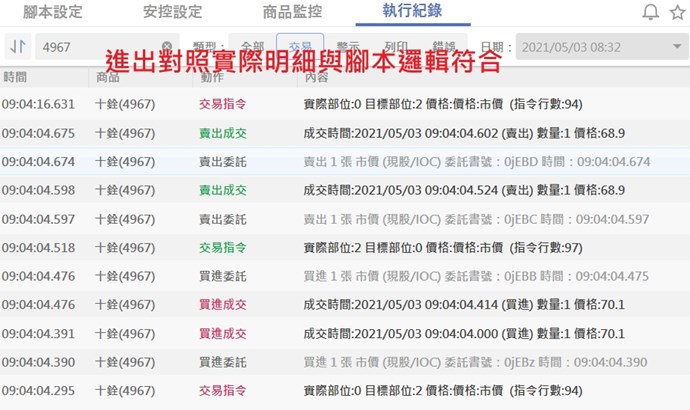Select the 執行紀錄 tab
This screenshot has height=410, width=690.
[412, 12]
